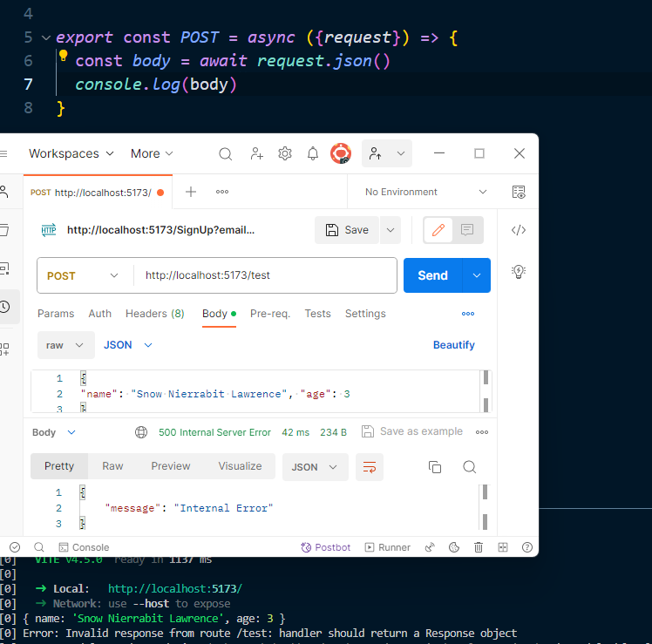Open Postbot in status bar
This screenshot has width=652, height=644.
coord(326,547)
